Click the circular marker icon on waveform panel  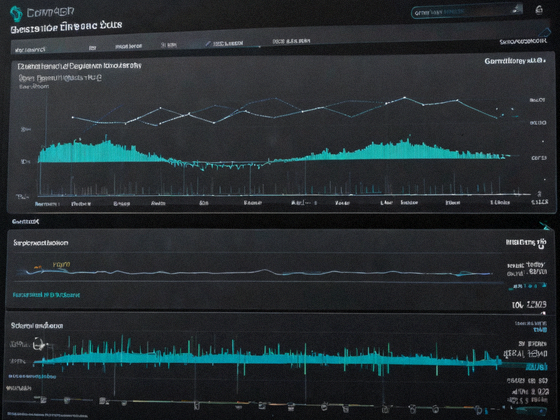(39, 345)
